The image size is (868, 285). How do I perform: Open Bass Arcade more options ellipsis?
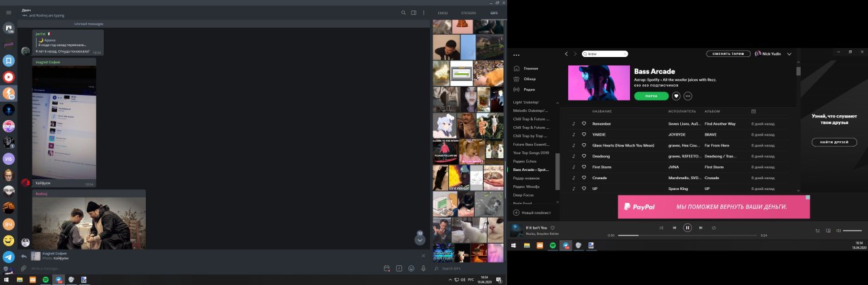(x=688, y=96)
